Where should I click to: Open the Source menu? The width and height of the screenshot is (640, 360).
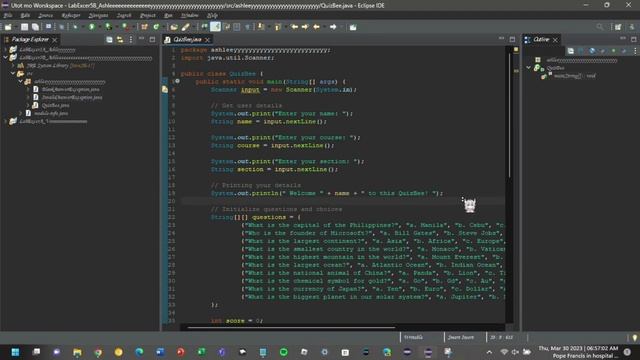point(45,16)
